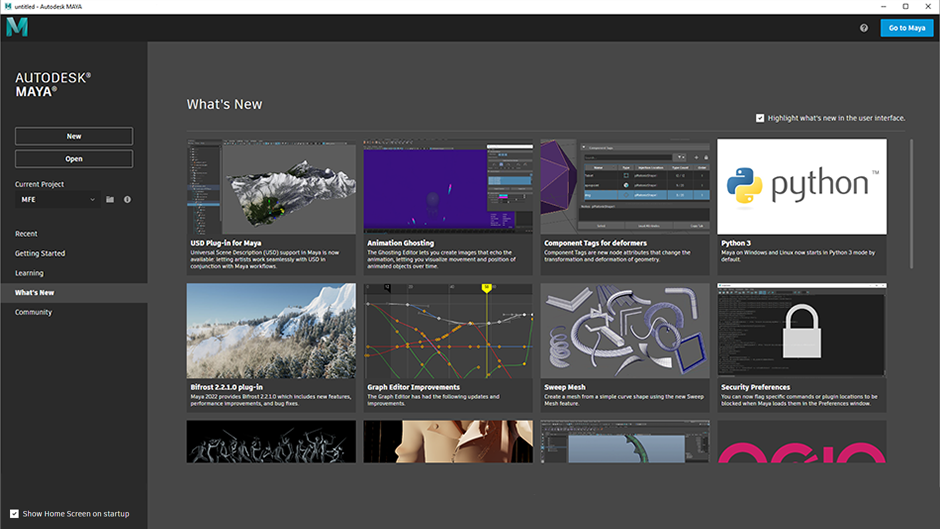Click the Component Tags for deformers title
The height and width of the screenshot is (529, 940).
[595, 243]
